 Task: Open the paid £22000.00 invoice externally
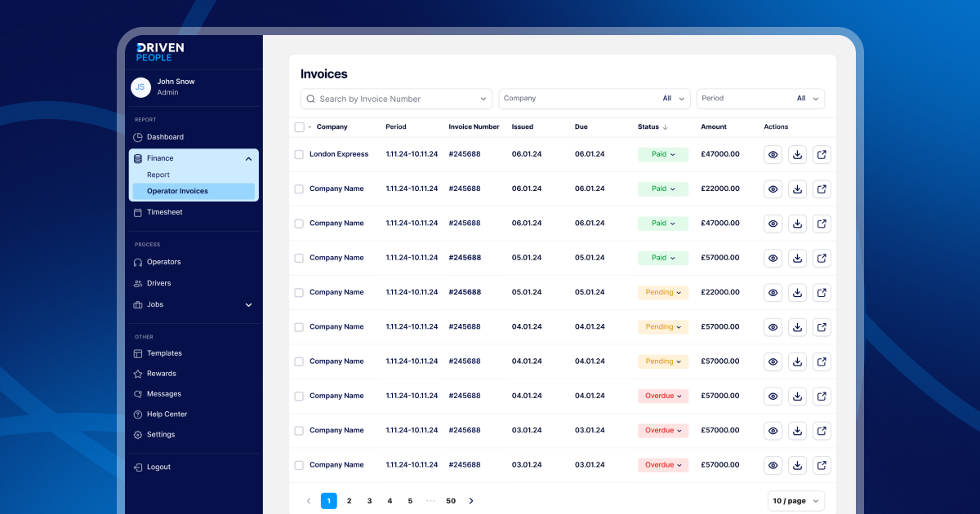tap(822, 188)
